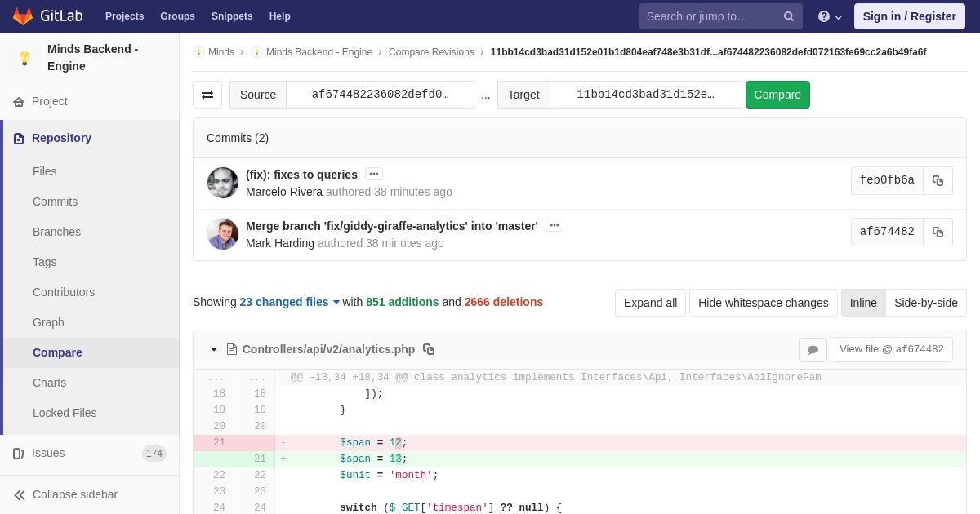
Task: Open the 23 changed files dropdown
Action: coord(289,302)
